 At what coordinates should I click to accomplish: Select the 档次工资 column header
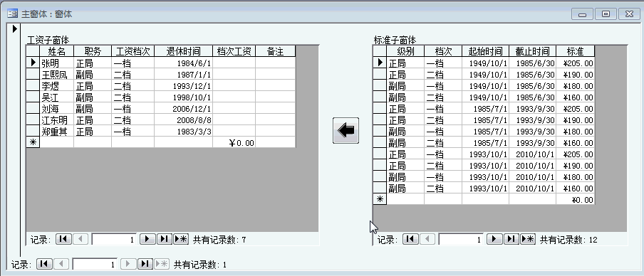tap(234, 51)
